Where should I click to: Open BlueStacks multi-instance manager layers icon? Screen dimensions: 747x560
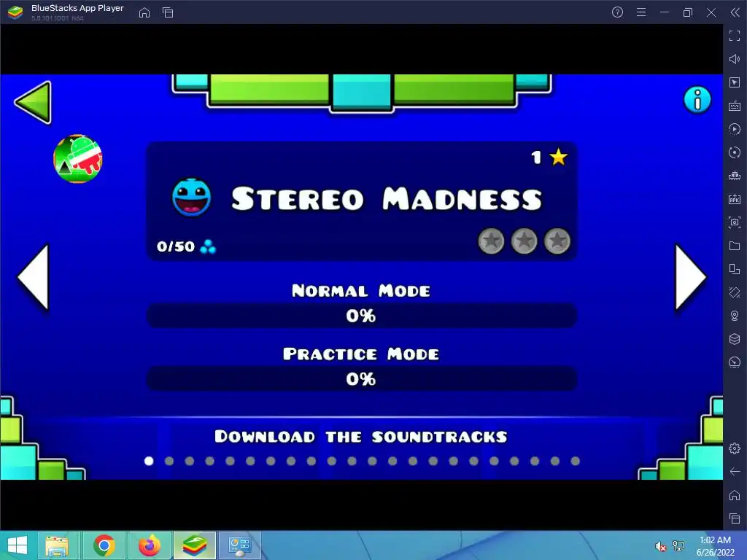tap(735, 339)
